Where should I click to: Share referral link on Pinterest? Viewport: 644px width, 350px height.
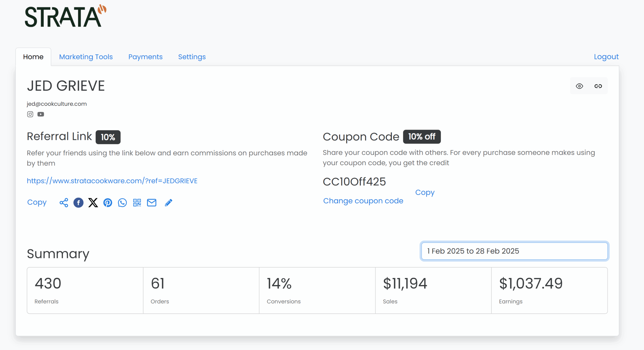pos(108,203)
